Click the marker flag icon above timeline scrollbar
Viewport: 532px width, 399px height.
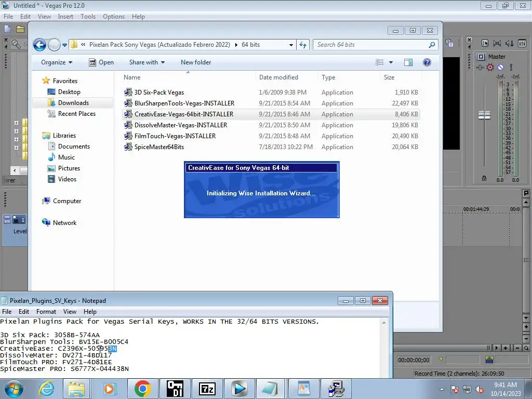pos(526,193)
